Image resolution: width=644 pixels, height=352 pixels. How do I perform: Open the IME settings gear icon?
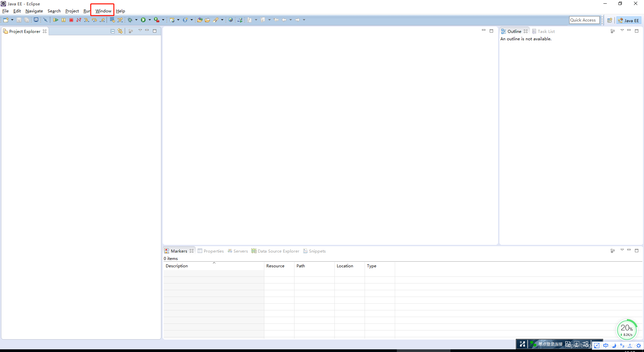tap(639, 346)
